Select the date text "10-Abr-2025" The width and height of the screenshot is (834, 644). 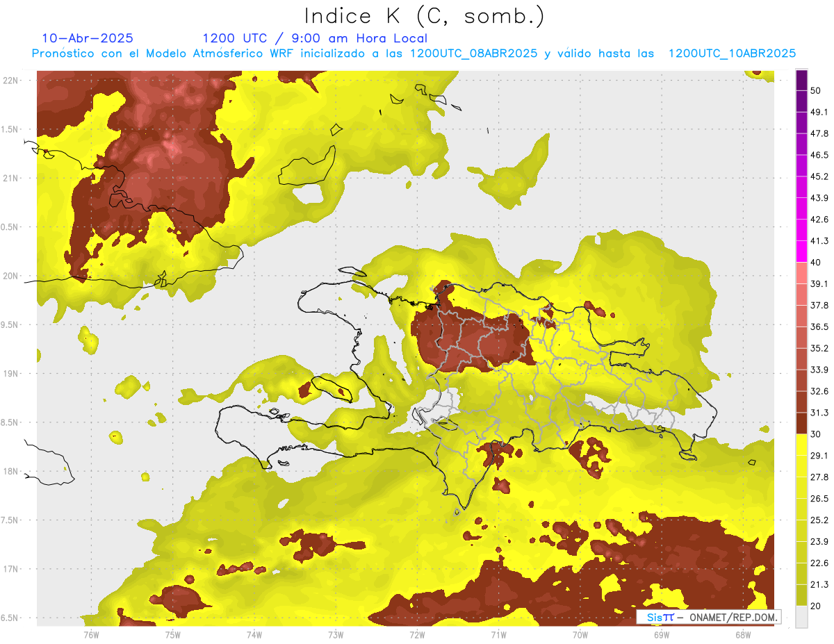tap(88, 38)
